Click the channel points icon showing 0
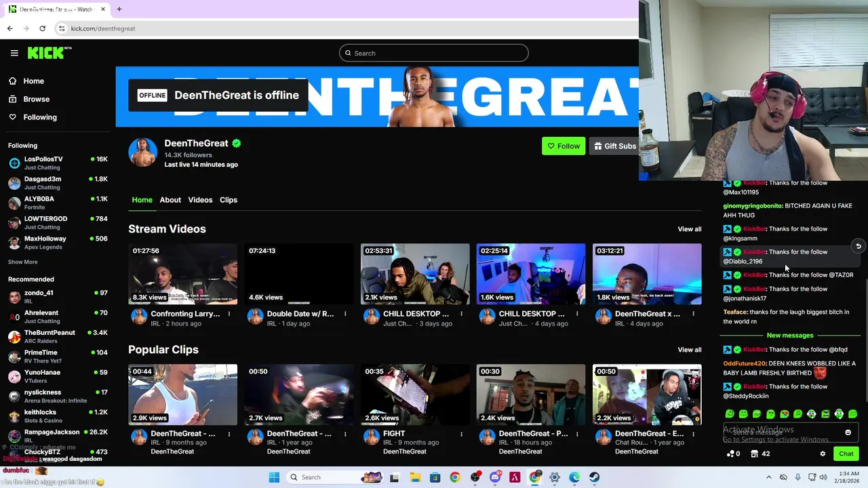Image resolution: width=868 pixels, height=488 pixels. [733, 454]
